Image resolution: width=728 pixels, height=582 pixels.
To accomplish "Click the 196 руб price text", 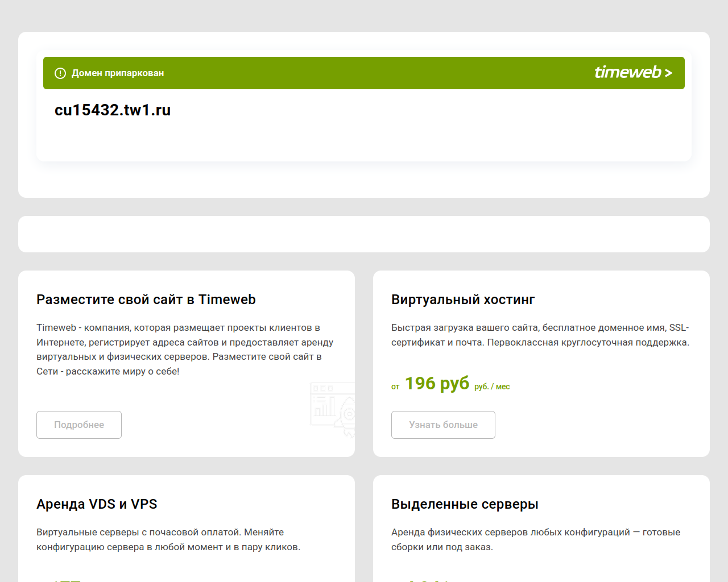I will pos(437,384).
